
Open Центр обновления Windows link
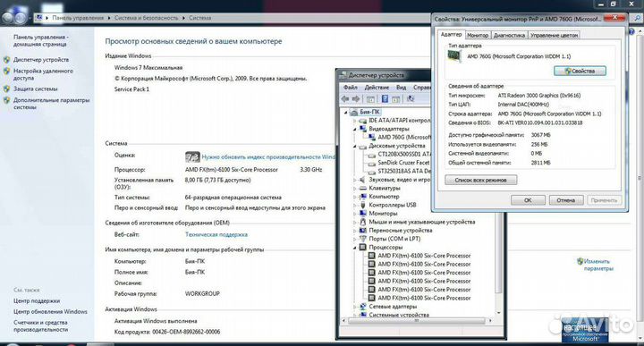[50, 311]
